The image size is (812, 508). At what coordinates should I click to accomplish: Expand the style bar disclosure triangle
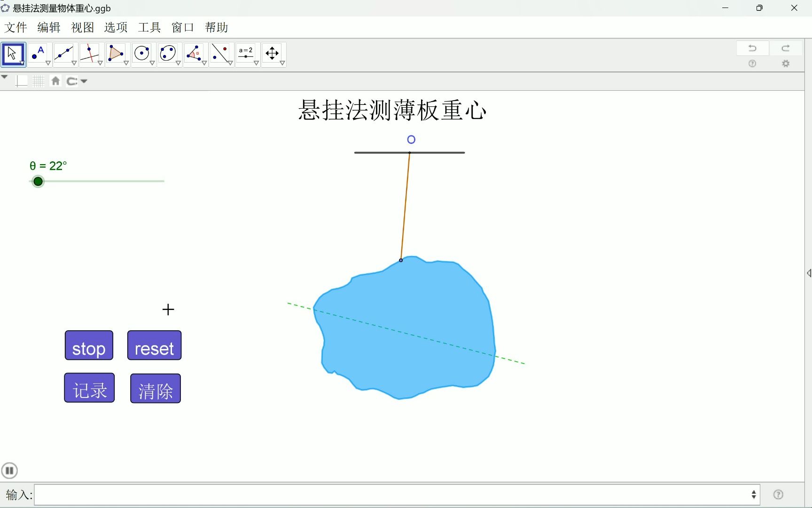5,77
